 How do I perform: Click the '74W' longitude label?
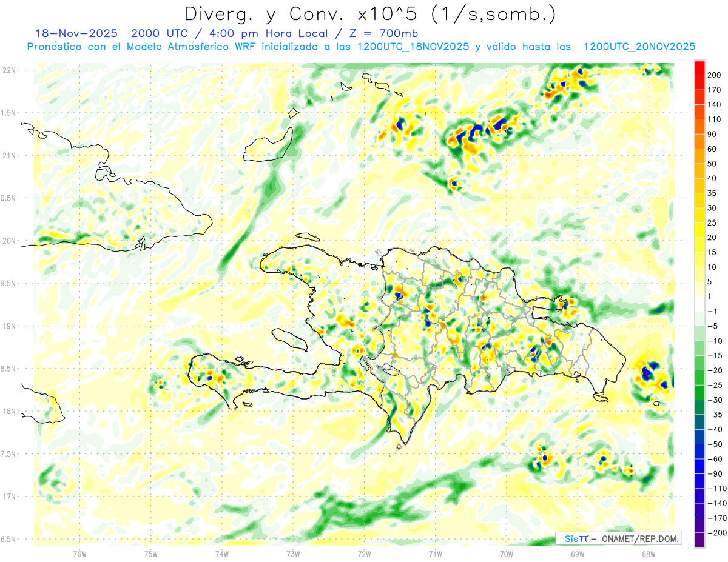pyautogui.click(x=222, y=554)
